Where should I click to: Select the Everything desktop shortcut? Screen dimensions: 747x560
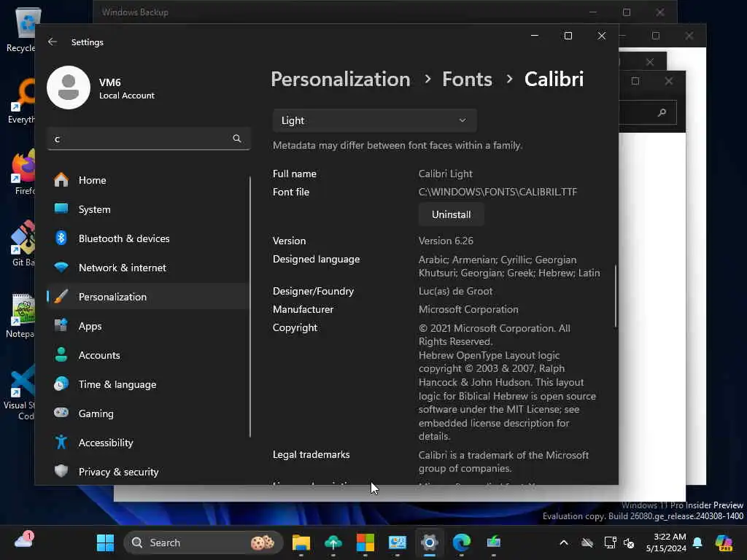[x=21, y=101]
